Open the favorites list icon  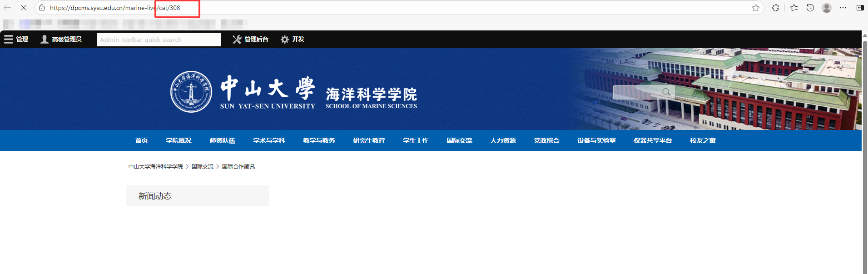pyautogui.click(x=794, y=8)
